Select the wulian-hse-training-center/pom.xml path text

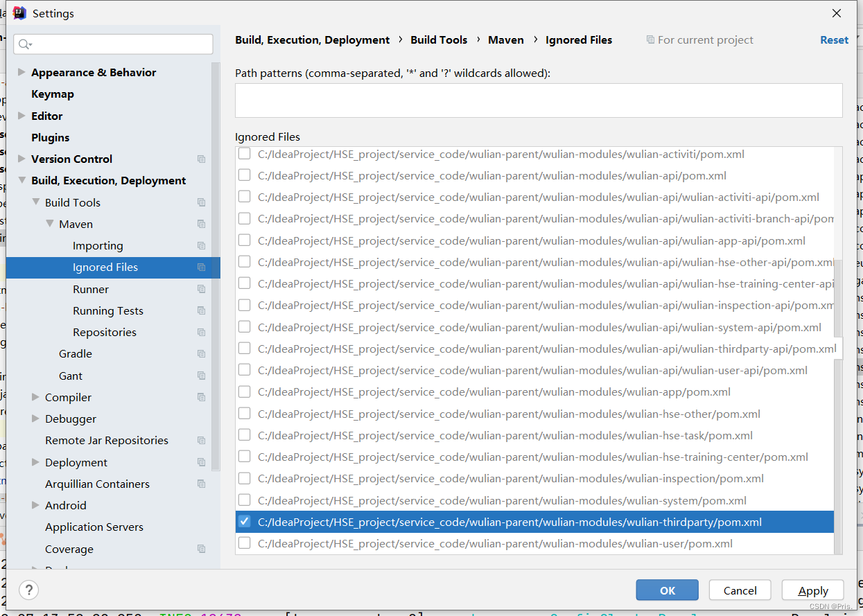pyautogui.click(x=532, y=457)
